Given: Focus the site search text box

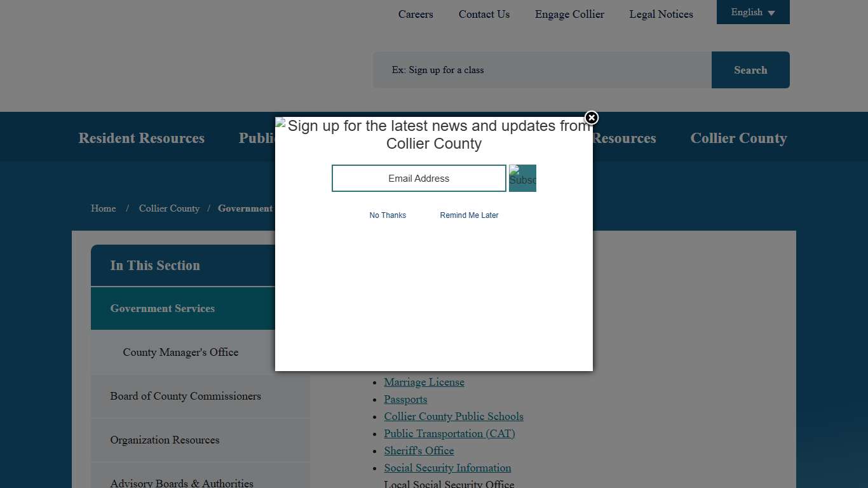Looking at the screenshot, I should (x=541, y=70).
